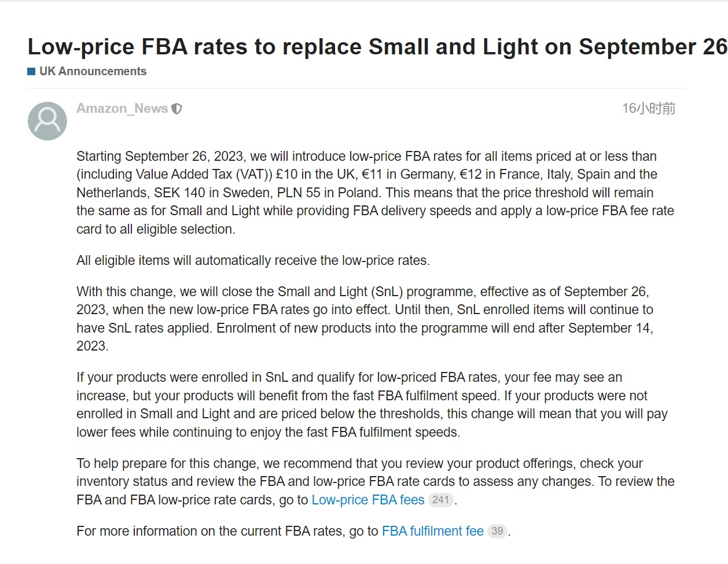Click the Low-price FBA rates topic title
Viewport: 728px width, 564px height.
[x=377, y=47]
